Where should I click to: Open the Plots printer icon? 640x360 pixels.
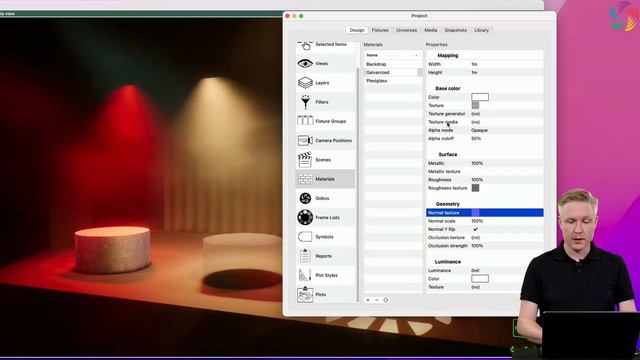coord(305,294)
